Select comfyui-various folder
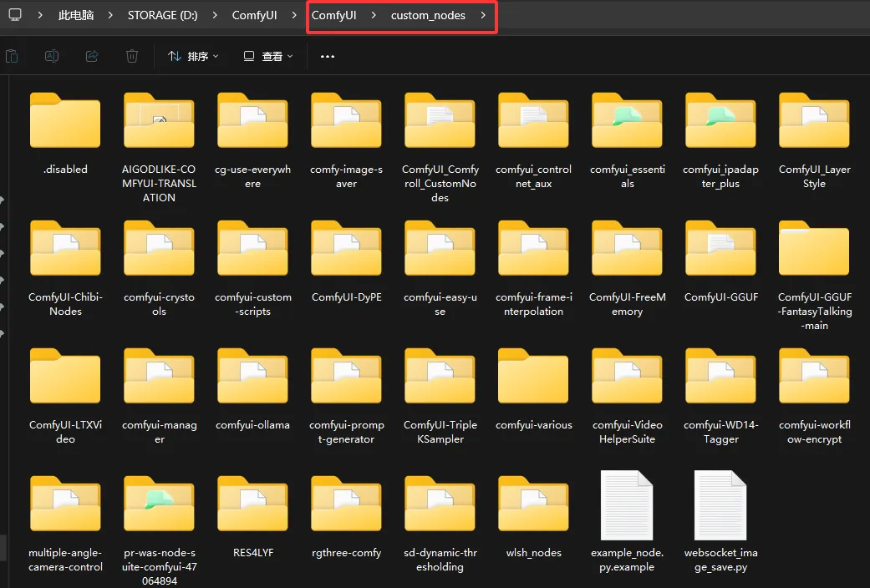The height and width of the screenshot is (588, 870). point(534,389)
